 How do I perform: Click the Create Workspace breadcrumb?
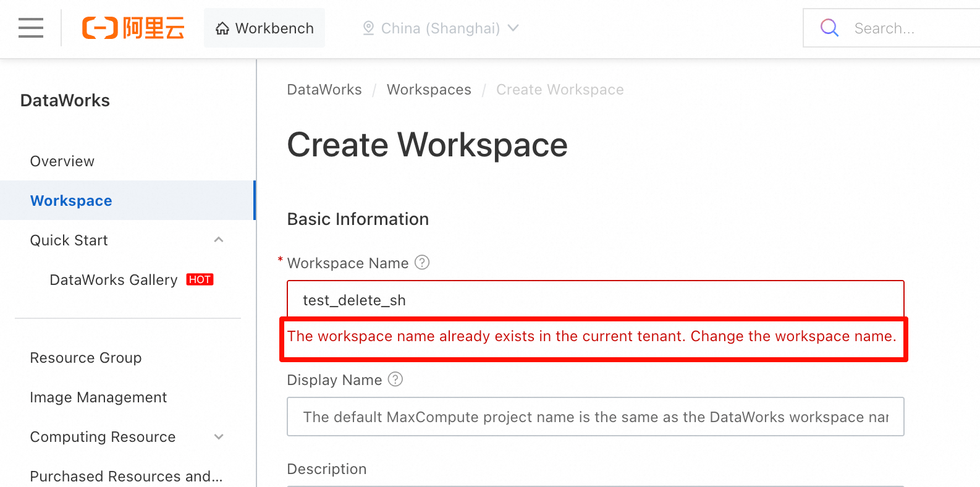point(560,90)
